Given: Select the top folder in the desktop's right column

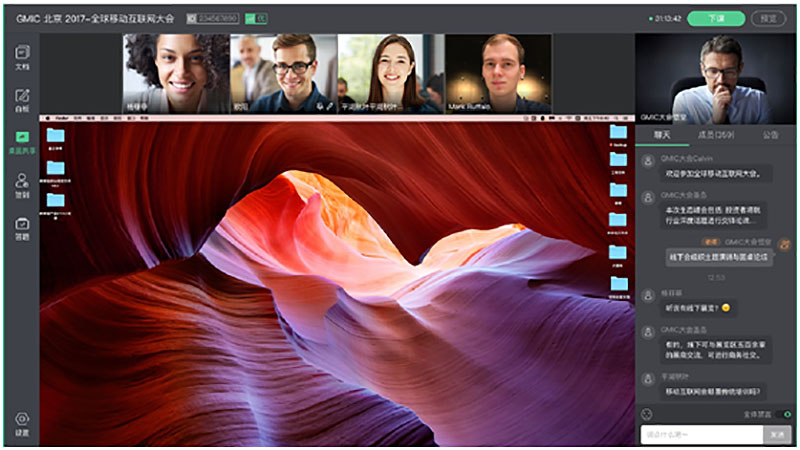Looking at the screenshot, I should click(x=618, y=133).
